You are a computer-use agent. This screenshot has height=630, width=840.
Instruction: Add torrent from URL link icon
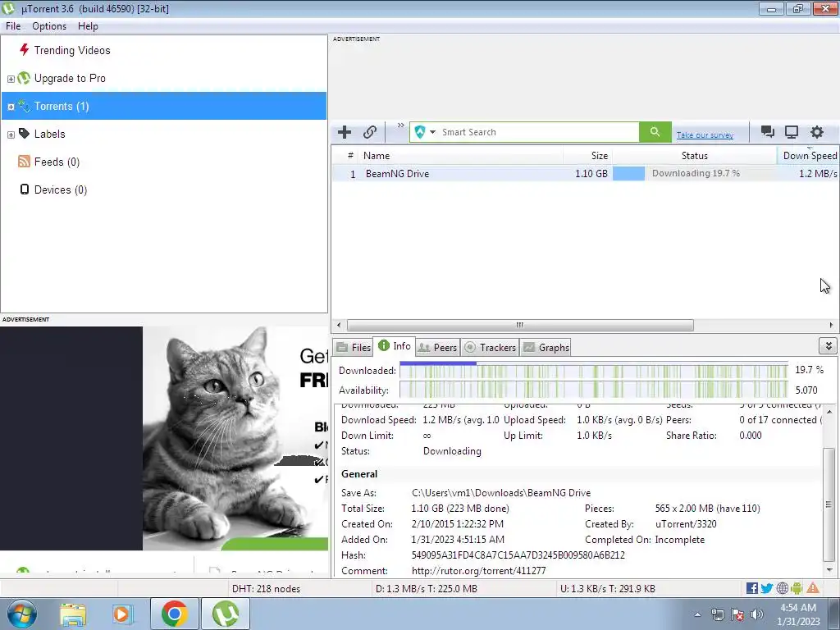(370, 132)
